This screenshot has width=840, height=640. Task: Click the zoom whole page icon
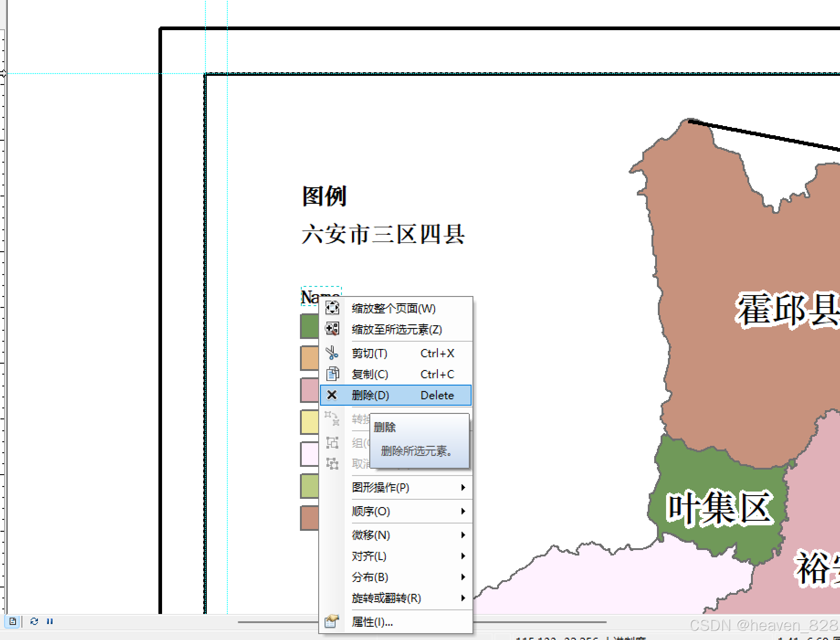tap(332, 308)
